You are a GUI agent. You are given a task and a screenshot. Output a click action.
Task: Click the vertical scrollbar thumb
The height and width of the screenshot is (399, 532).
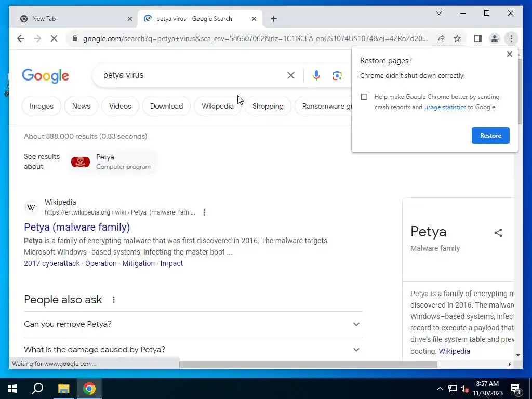[520, 91]
